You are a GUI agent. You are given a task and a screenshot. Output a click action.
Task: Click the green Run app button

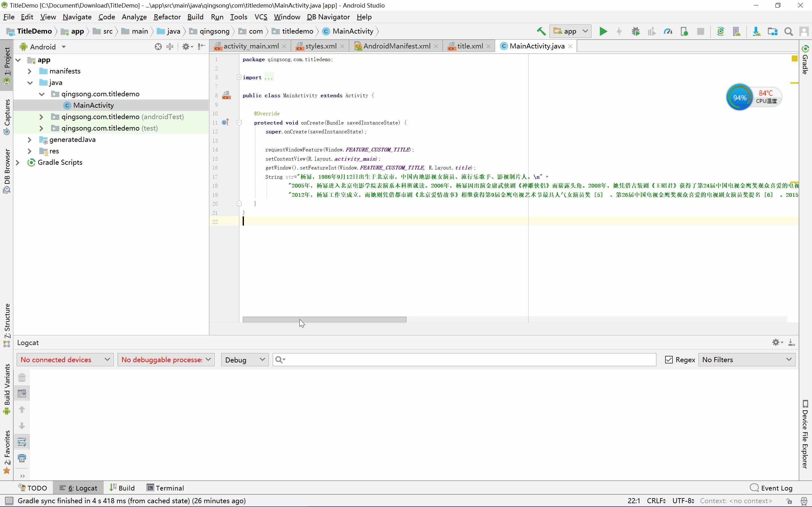point(603,31)
